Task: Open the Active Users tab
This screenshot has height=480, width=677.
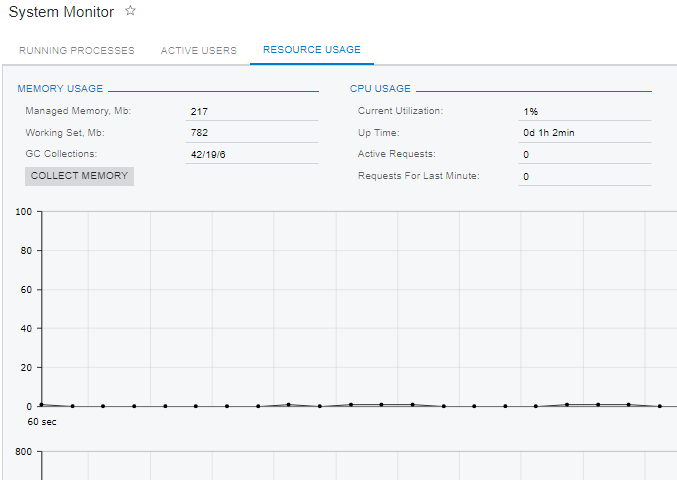Action: (x=199, y=51)
